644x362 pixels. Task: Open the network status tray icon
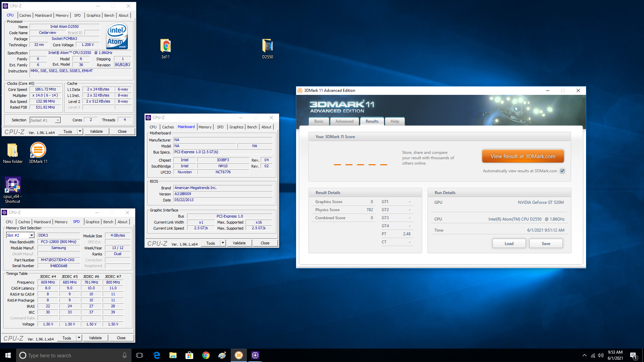point(593,355)
